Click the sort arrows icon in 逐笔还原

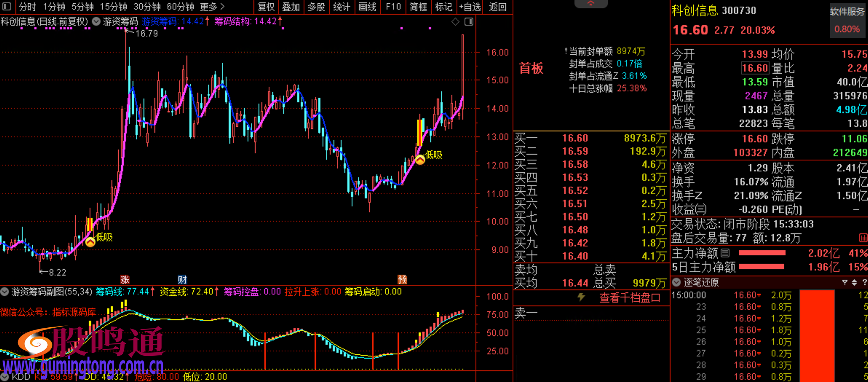[x=854, y=282]
